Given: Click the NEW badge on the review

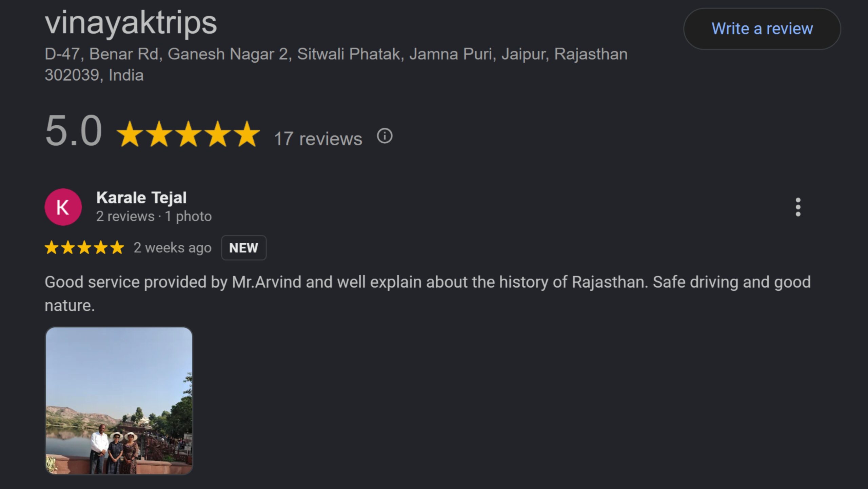Looking at the screenshot, I should [x=243, y=248].
